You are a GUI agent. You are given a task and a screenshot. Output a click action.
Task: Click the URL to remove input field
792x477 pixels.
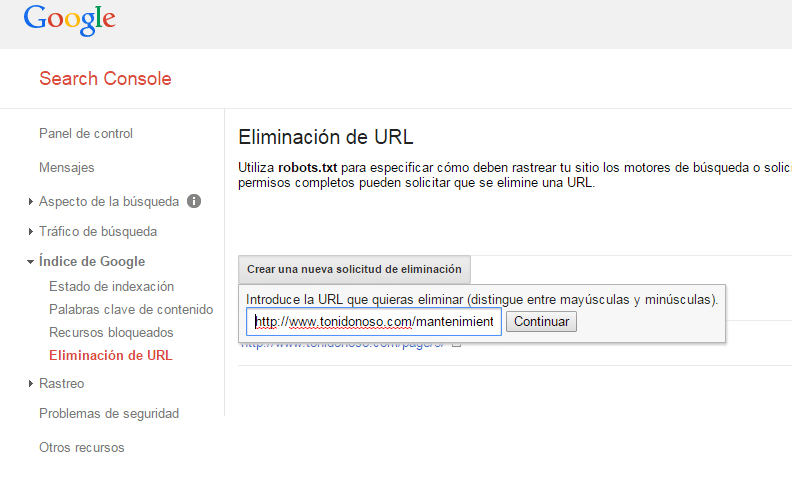pyautogui.click(x=374, y=322)
